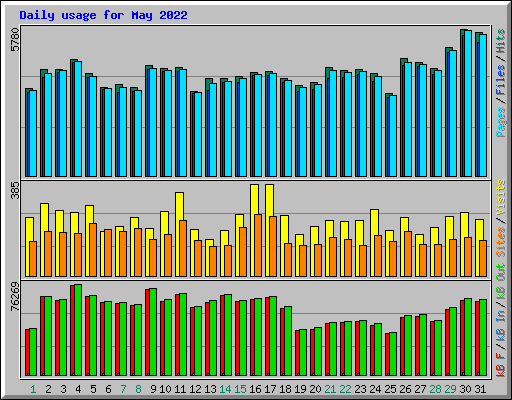Screen dimensions: 512x400
Task: Click day 23 on the x-axis
Action: click(360, 389)
